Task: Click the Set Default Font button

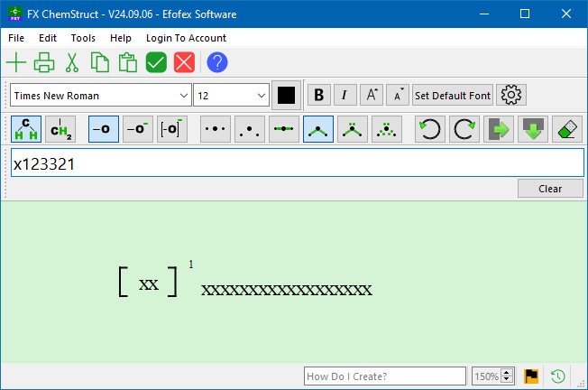Action: point(453,95)
